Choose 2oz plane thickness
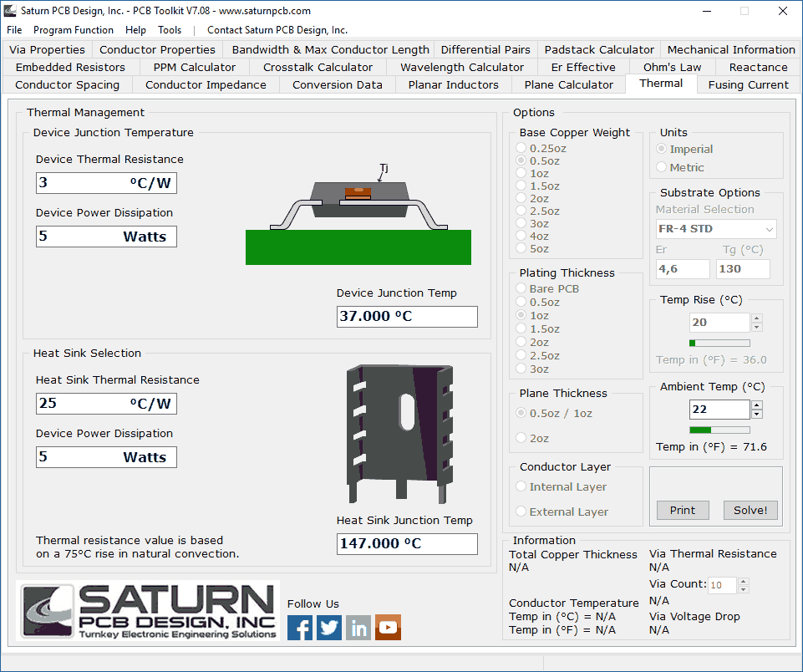Screen dimensions: 803x672 (x=522, y=438)
